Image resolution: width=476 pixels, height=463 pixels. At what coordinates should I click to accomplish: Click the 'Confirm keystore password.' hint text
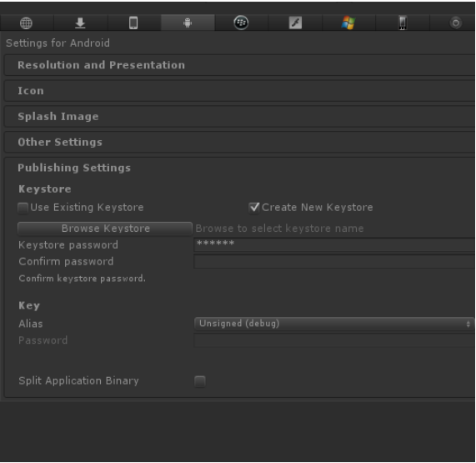(x=82, y=279)
